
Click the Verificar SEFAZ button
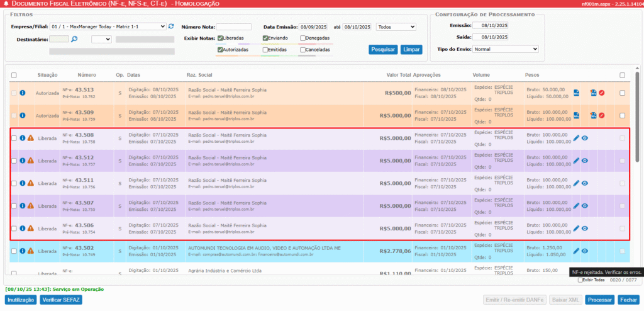pos(61,300)
